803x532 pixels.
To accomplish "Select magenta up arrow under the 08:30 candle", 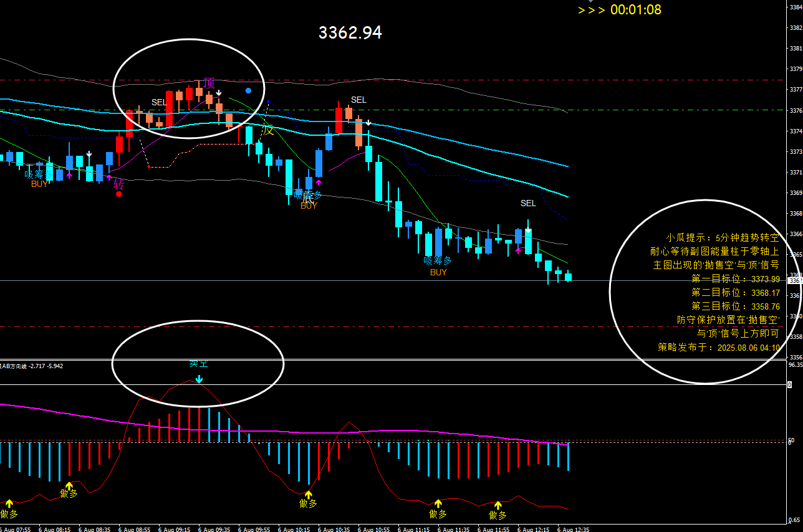I will tap(69, 175).
